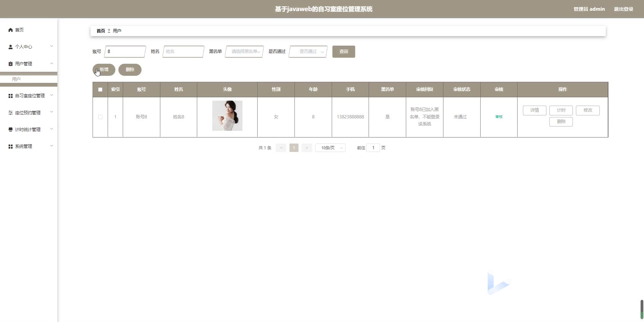Click the person icon beside 个人中心
Screen dimensions: 644x322
coord(10,47)
